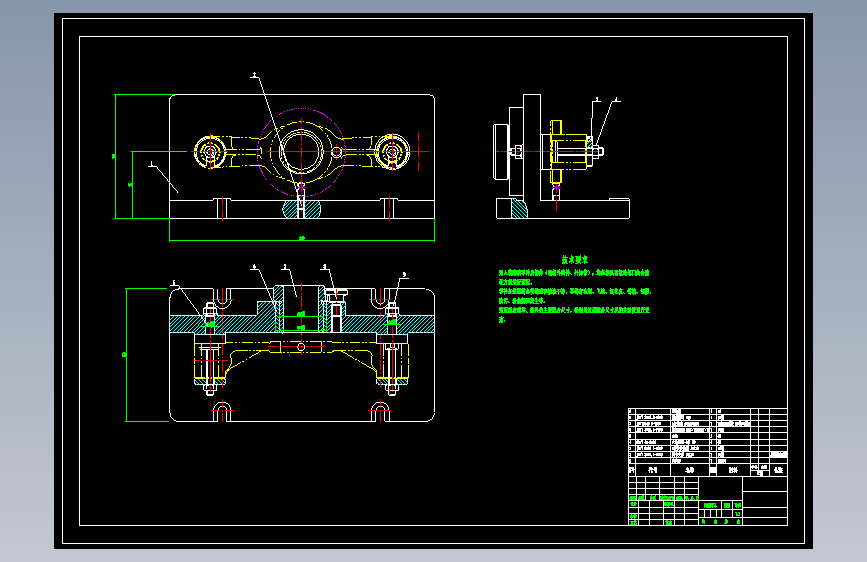Select the right clamp bolt in plan view

(392, 348)
